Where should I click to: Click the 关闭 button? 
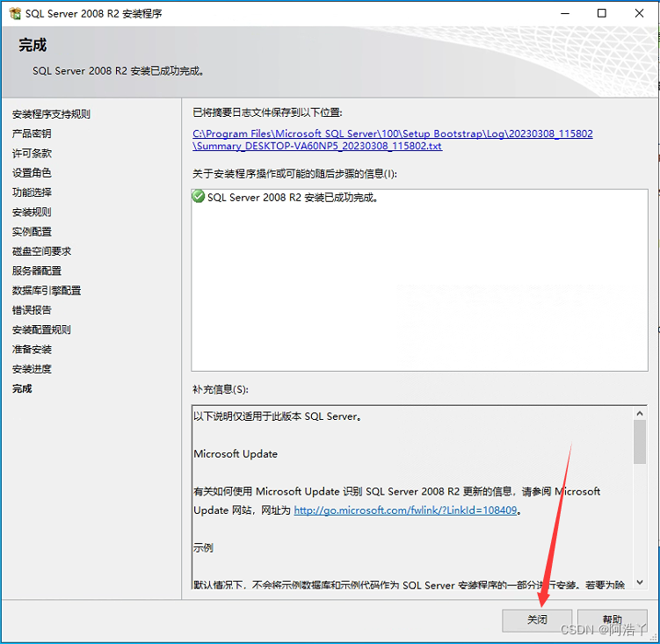pyautogui.click(x=537, y=620)
